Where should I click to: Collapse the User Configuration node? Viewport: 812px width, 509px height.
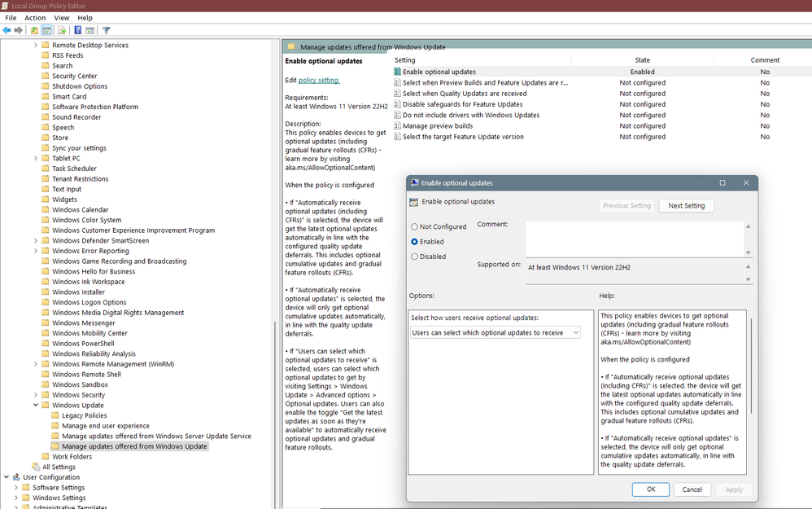click(x=7, y=477)
